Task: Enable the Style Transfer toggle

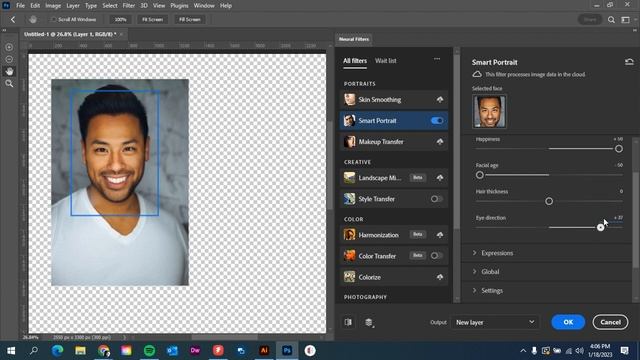Action: (x=437, y=199)
